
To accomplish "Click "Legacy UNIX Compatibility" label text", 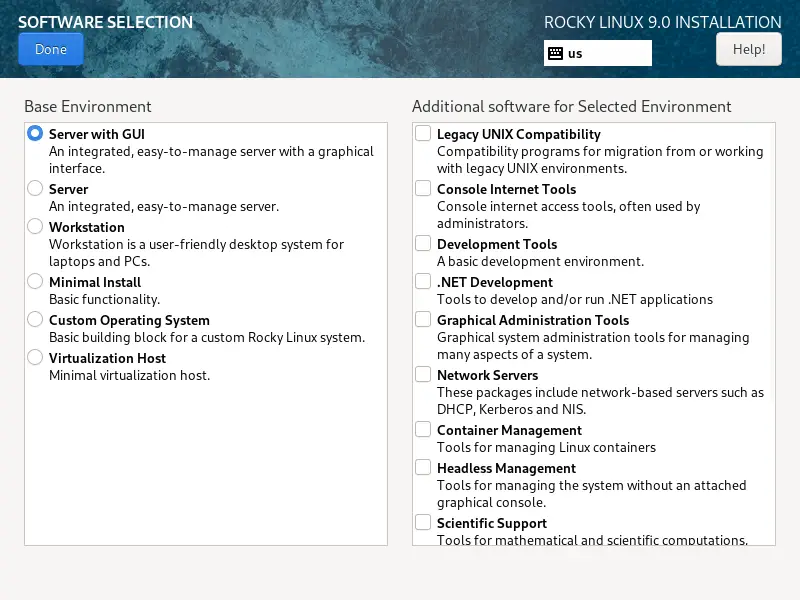I will [x=519, y=134].
